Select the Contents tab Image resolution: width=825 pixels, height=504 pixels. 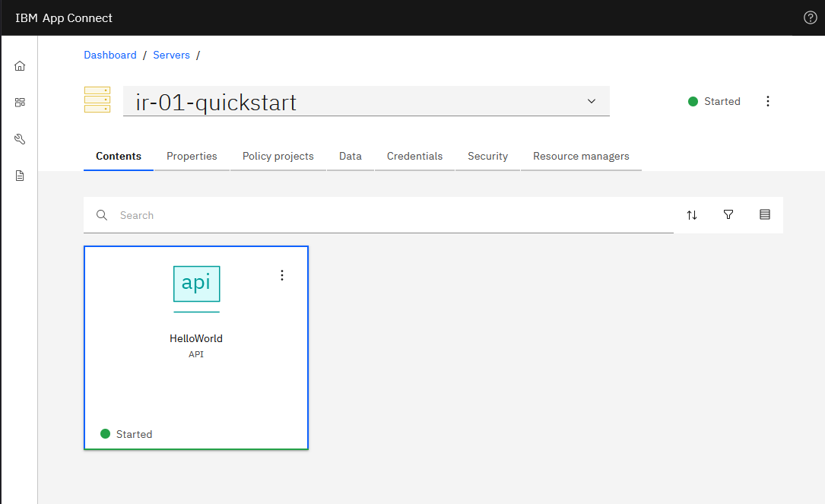[x=119, y=157]
